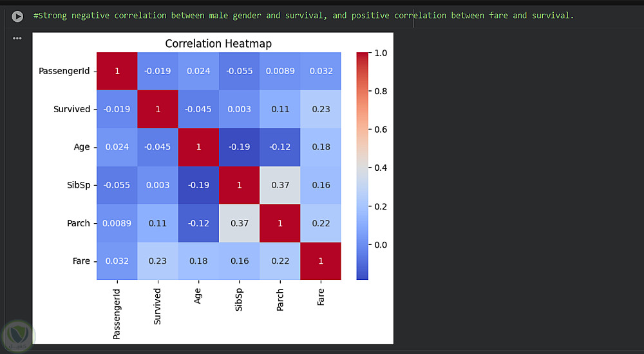Image resolution: width=644 pixels, height=354 pixels.
Task: Select the SibSp row, Parch column cell (0.37)
Action: point(279,185)
